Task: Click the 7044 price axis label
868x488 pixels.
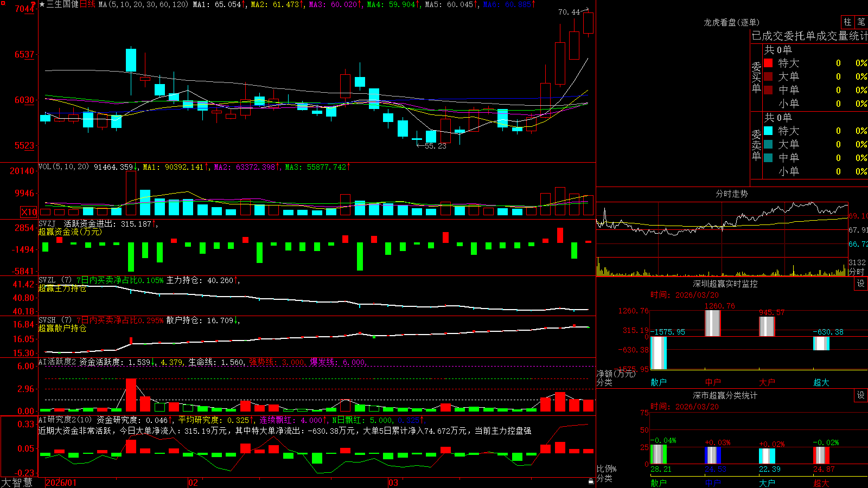Action: coord(24,9)
